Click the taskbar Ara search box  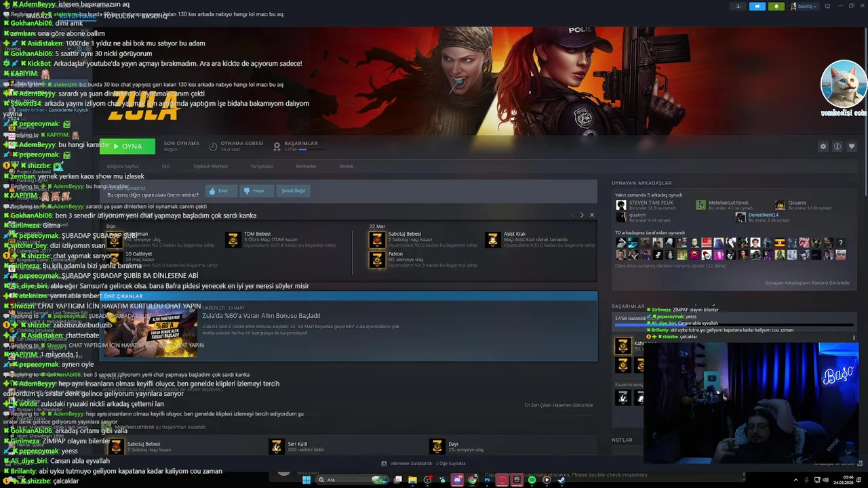point(353,480)
